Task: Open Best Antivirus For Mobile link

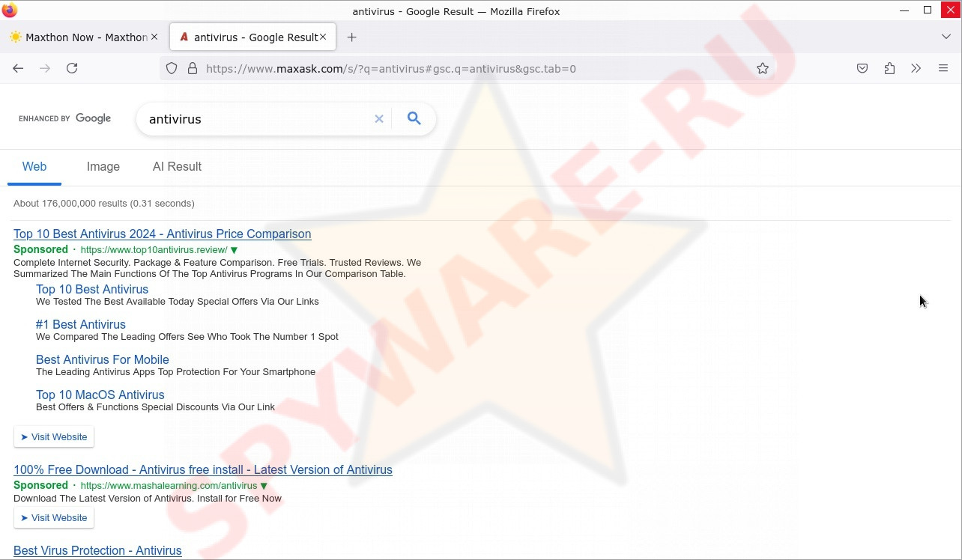Action: (x=103, y=359)
